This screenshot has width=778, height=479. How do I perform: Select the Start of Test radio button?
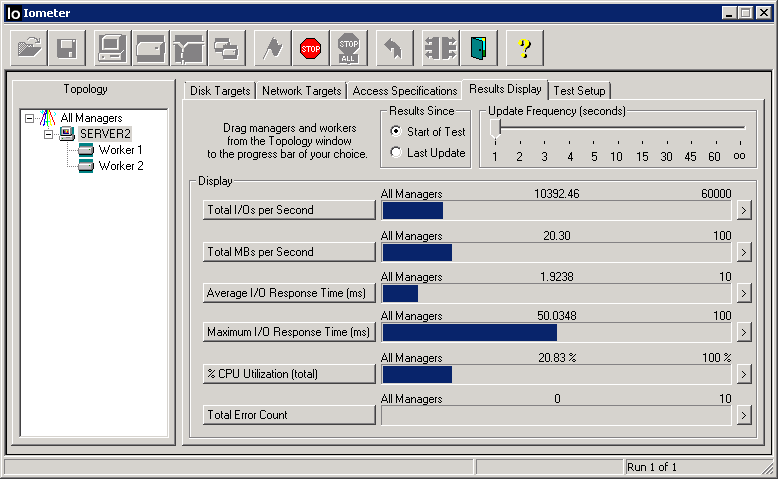(x=396, y=132)
